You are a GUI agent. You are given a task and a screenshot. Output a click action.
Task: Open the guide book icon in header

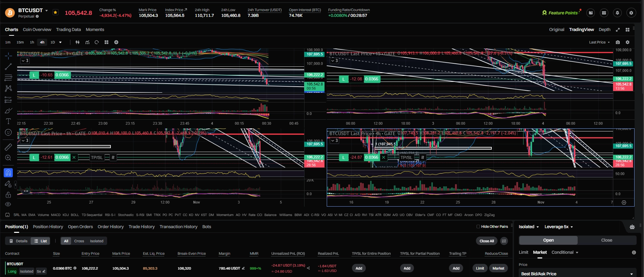tap(591, 13)
